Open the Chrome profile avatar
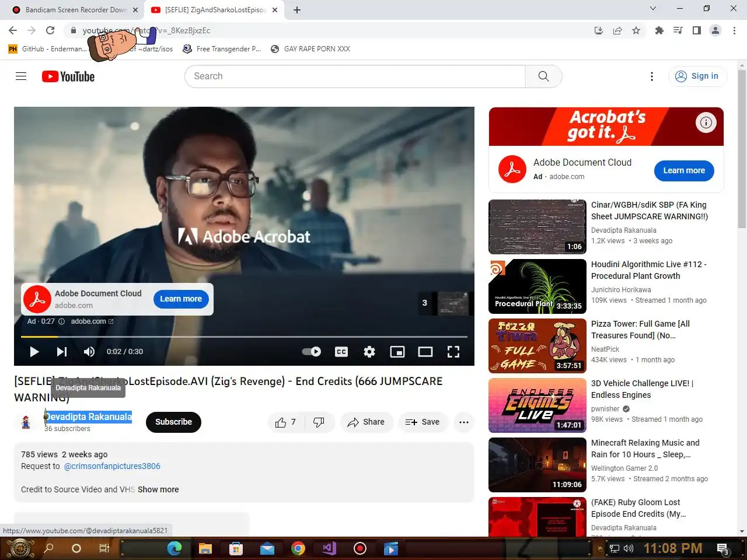The width and height of the screenshot is (747, 560). point(715,30)
